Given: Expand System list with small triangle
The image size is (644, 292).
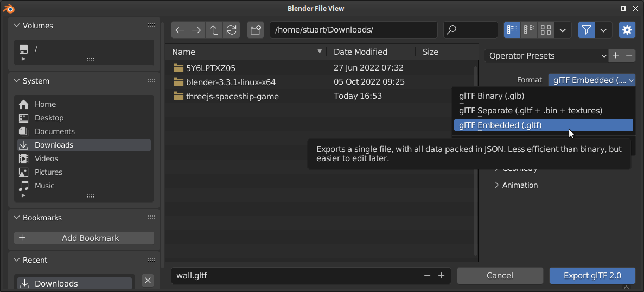Looking at the screenshot, I should click(x=23, y=195).
